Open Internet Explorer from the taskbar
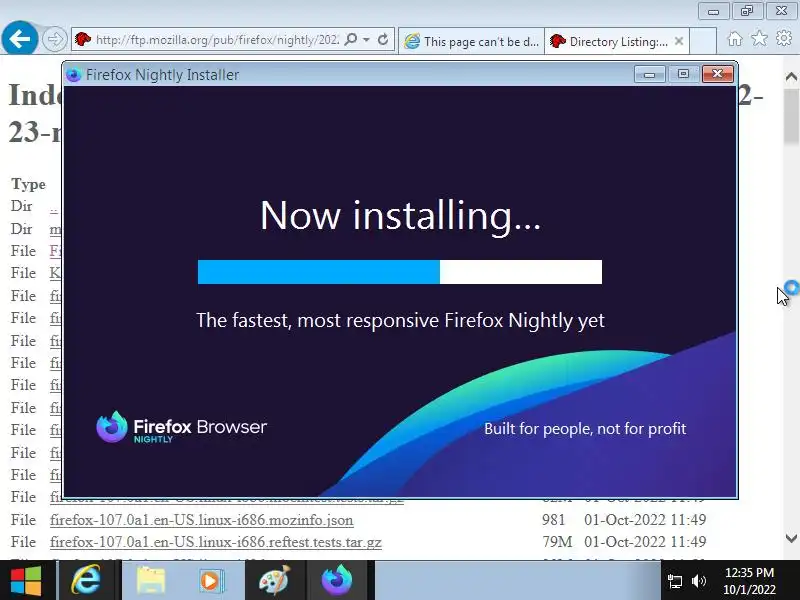Image resolution: width=800 pixels, height=600 pixels. tap(87, 580)
